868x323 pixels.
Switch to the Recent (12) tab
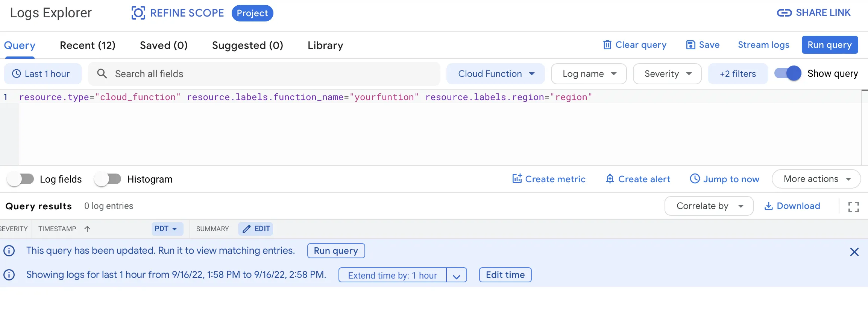coord(88,46)
